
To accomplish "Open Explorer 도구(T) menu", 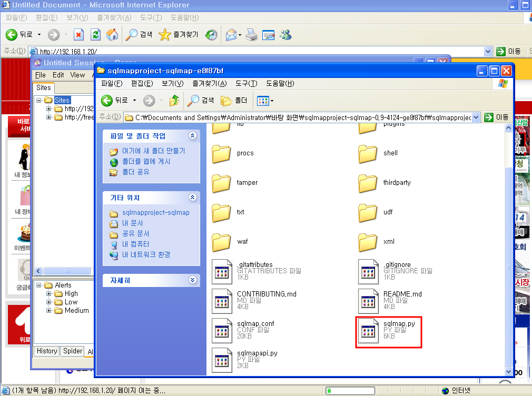I will [x=247, y=84].
